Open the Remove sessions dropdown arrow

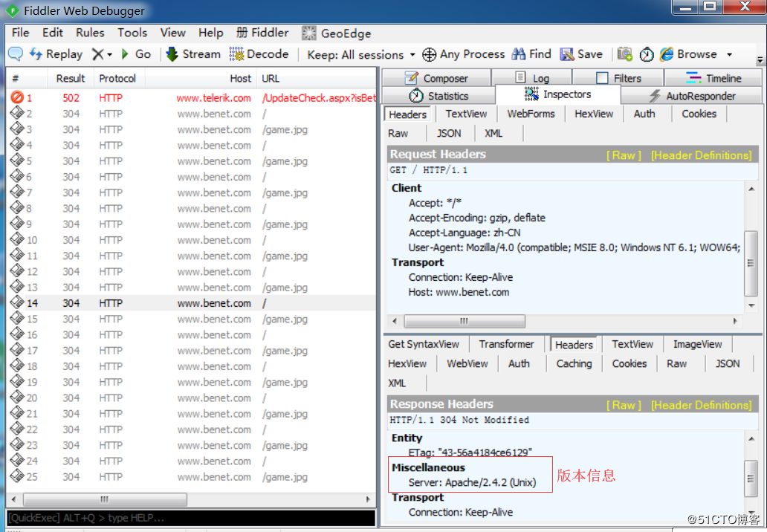(x=109, y=54)
